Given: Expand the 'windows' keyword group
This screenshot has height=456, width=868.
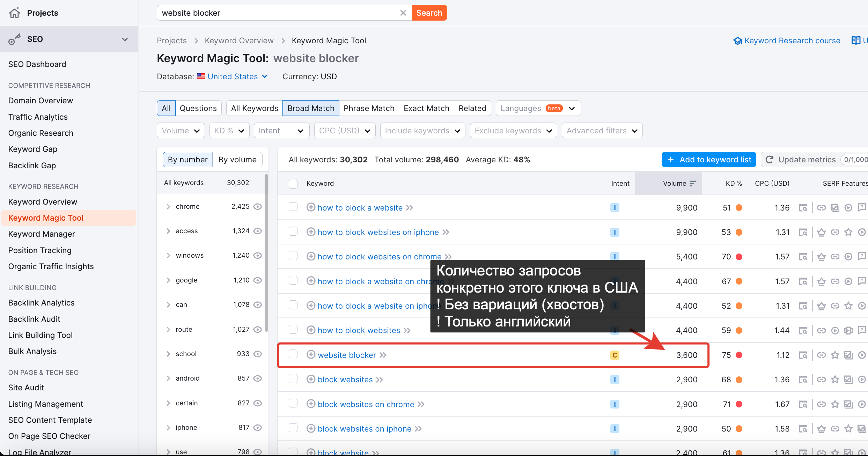Looking at the screenshot, I should click(x=168, y=256).
